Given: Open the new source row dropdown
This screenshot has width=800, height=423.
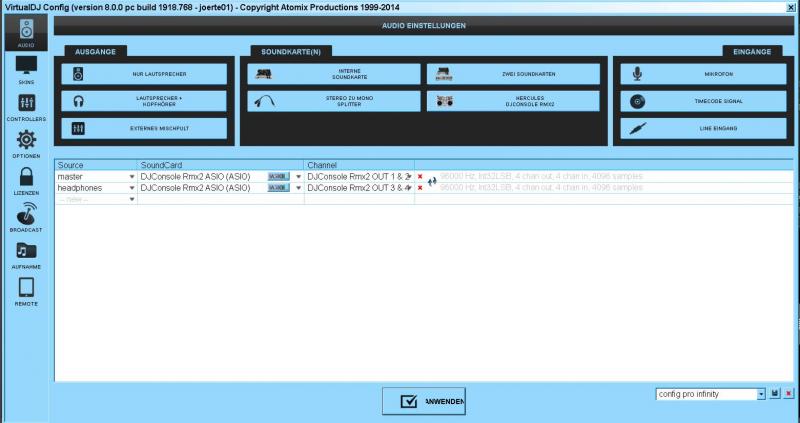Looking at the screenshot, I should [132, 199].
